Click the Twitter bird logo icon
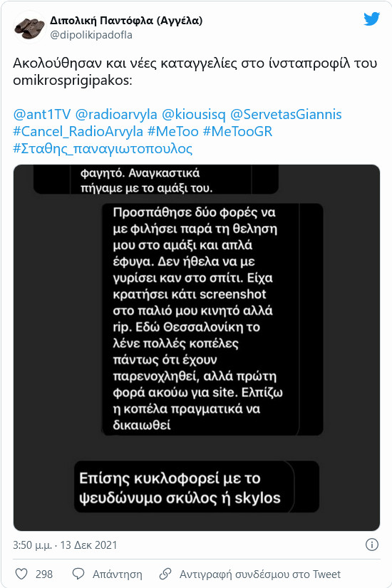 point(371,19)
